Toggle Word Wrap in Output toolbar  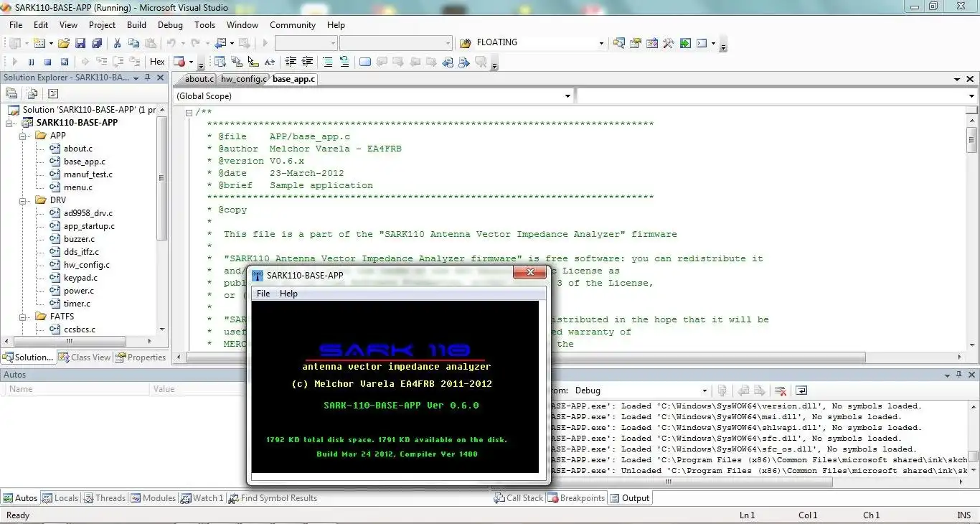[x=801, y=390]
